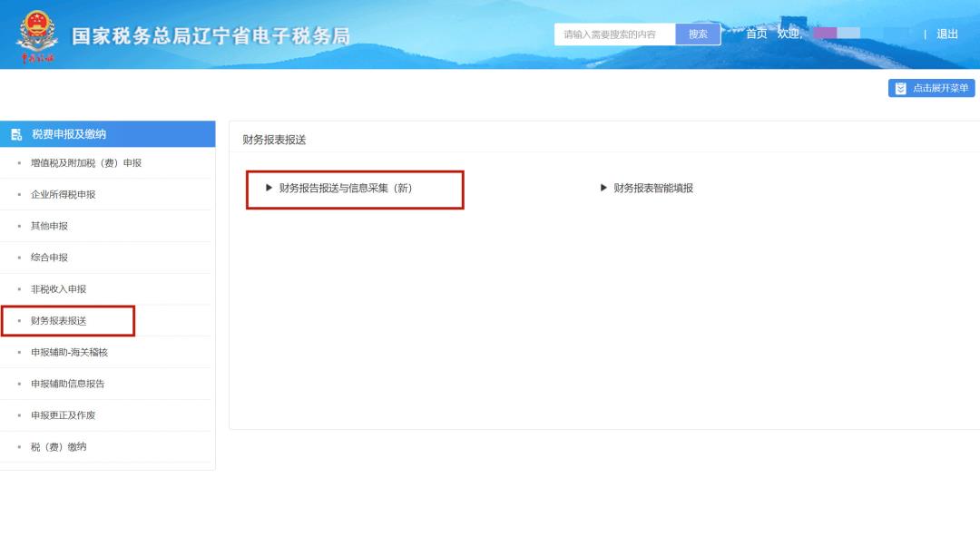Select 申报更正及作废 in sidebar
Screen dimensions: 980x546
pos(63,415)
